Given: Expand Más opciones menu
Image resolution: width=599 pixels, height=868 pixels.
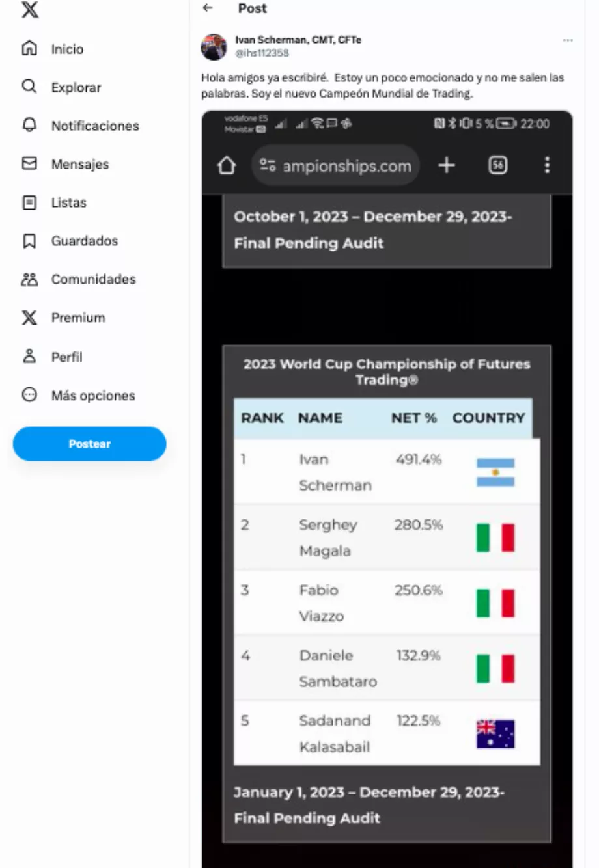Looking at the screenshot, I should click(x=78, y=395).
